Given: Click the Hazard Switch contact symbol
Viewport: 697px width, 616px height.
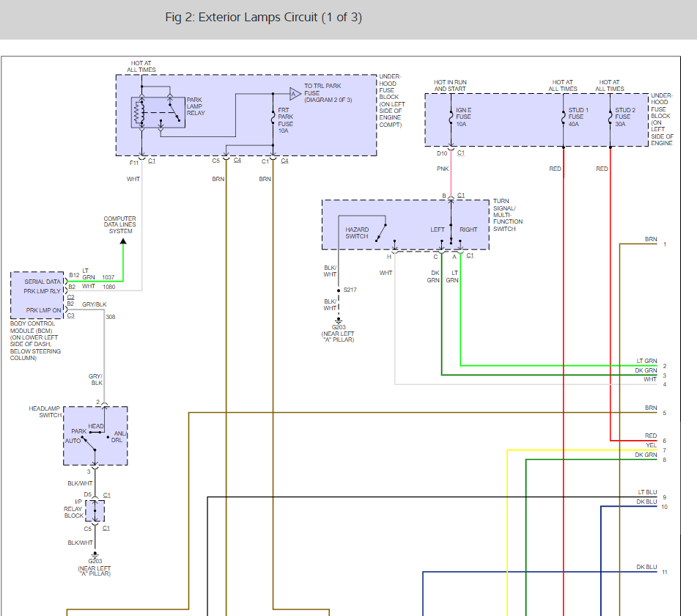Looking at the screenshot, I should pos(382,232).
